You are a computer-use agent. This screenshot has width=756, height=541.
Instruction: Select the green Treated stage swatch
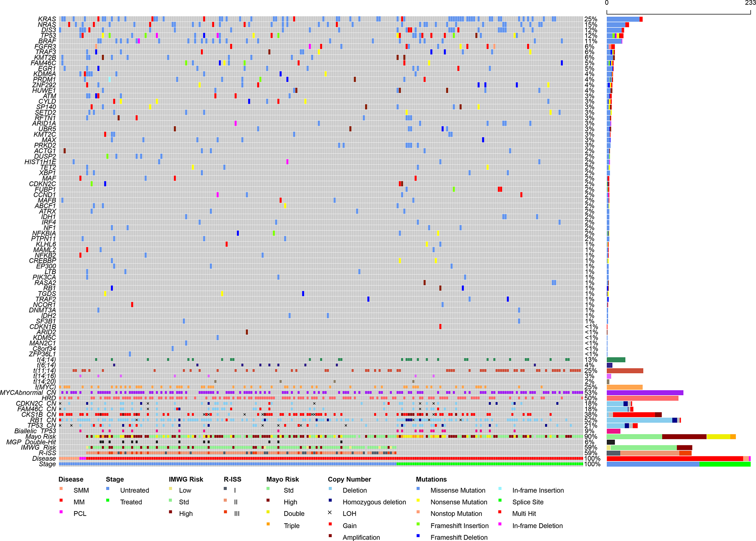click(x=108, y=500)
